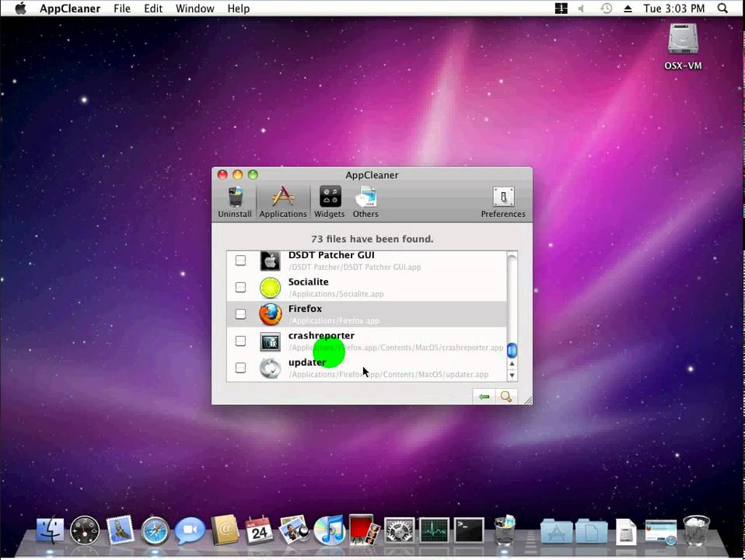Click the updater app icon
The height and width of the screenshot is (560, 745).
(x=270, y=369)
